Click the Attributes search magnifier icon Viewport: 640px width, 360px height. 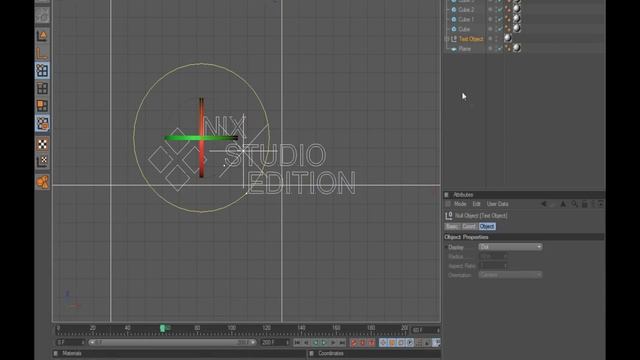click(x=574, y=204)
